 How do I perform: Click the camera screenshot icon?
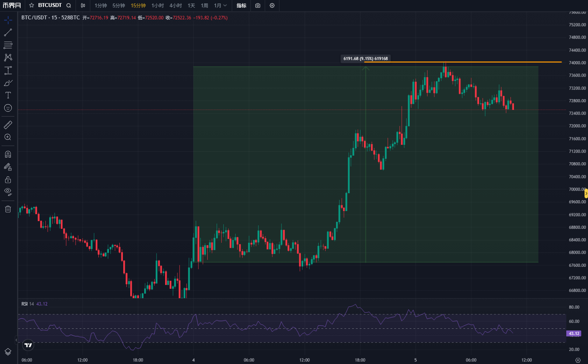click(258, 5)
